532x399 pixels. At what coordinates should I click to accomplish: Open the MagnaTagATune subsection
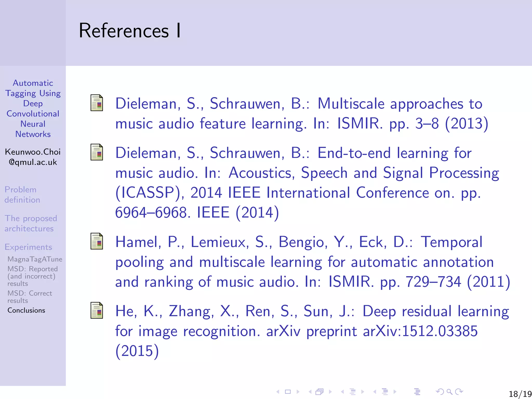[x=35, y=259]
